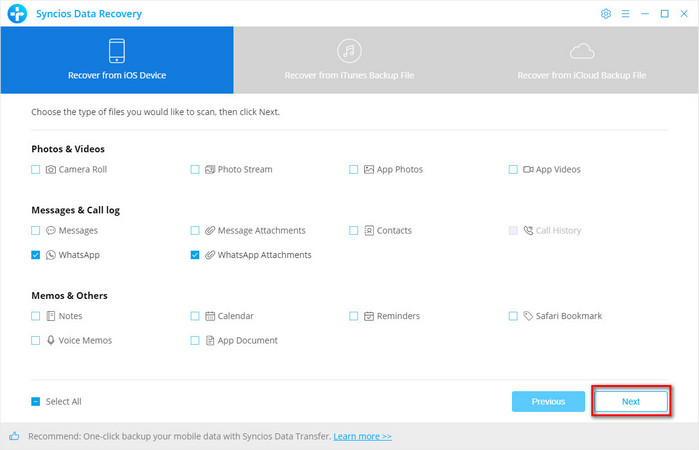
Task: Uncheck the WhatsApp checkbox
Action: pos(36,255)
